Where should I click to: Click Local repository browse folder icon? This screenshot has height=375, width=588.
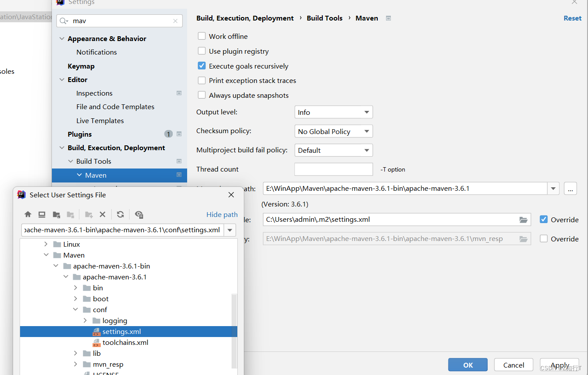523,239
